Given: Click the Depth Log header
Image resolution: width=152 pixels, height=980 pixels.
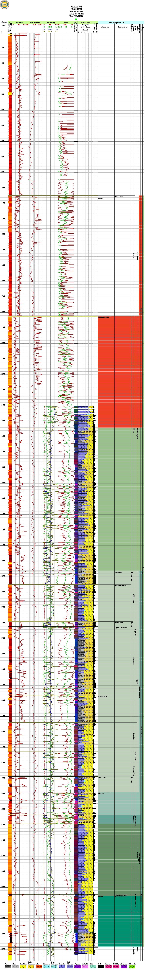Looking at the screenshot, I should [x=4, y=24].
